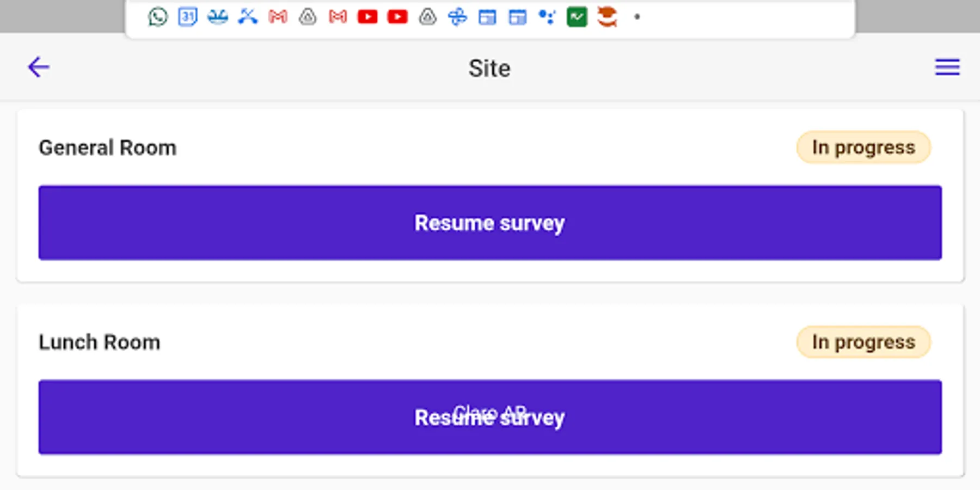The image size is (980, 490).
Task: Click the first Gmail tab icon
Action: (278, 17)
